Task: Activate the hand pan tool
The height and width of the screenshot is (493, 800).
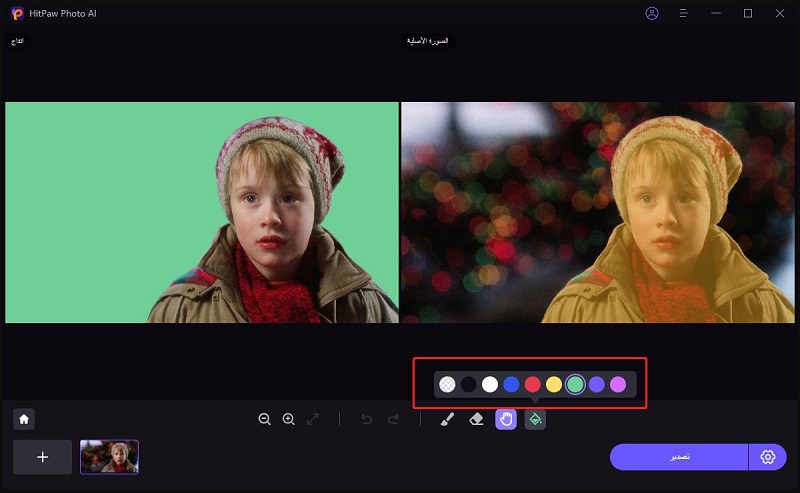Action: pyautogui.click(x=506, y=419)
